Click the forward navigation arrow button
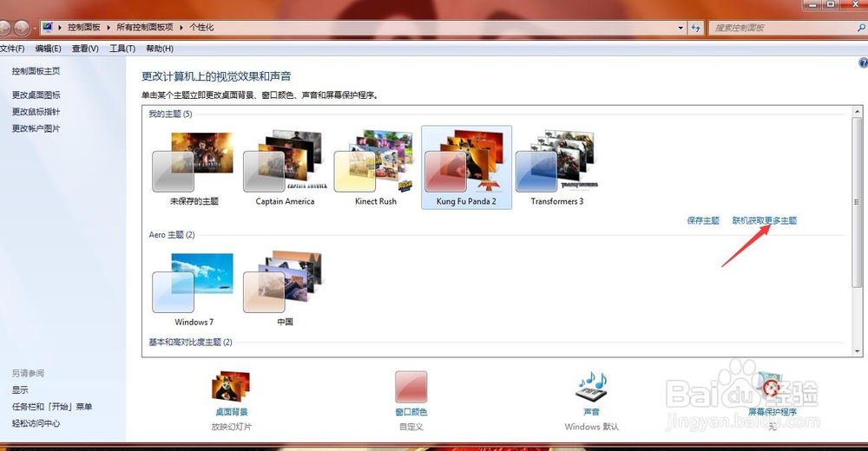The image size is (868, 451). click(22, 27)
